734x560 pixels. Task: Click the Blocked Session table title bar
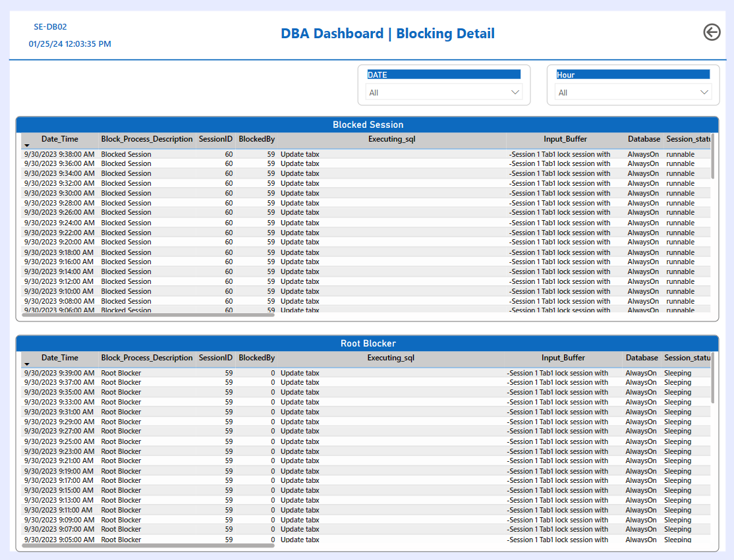[x=368, y=125]
